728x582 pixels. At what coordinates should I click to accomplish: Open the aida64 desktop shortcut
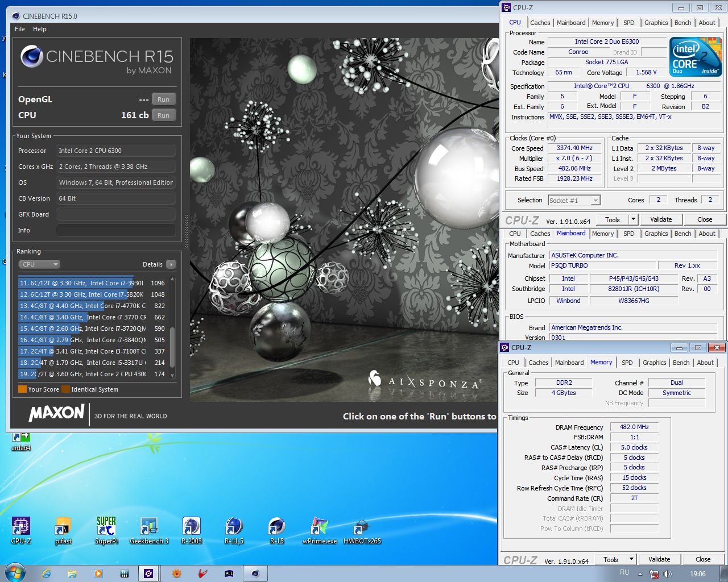click(21, 440)
